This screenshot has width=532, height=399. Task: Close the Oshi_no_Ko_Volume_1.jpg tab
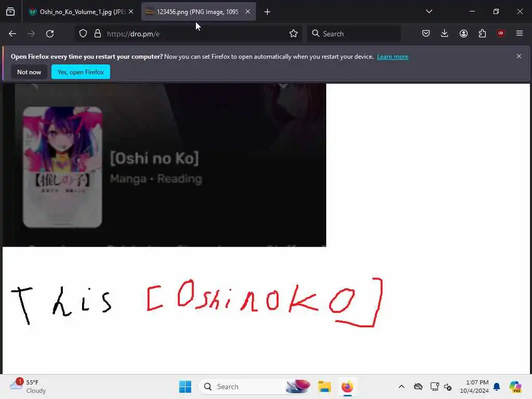[x=131, y=12]
